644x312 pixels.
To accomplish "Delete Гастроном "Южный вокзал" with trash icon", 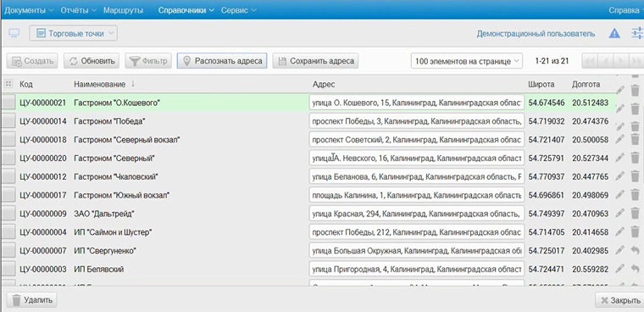I will coord(635,195).
